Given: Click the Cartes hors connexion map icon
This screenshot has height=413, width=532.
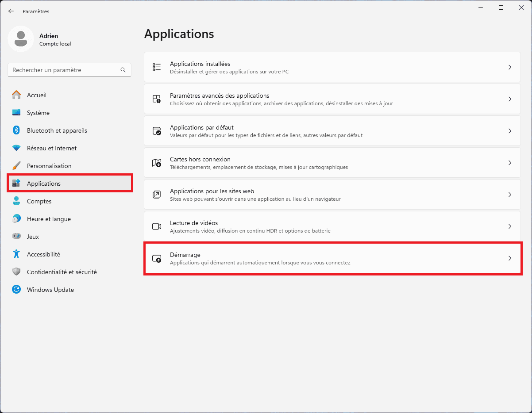Looking at the screenshot, I should click(x=157, y=163).
